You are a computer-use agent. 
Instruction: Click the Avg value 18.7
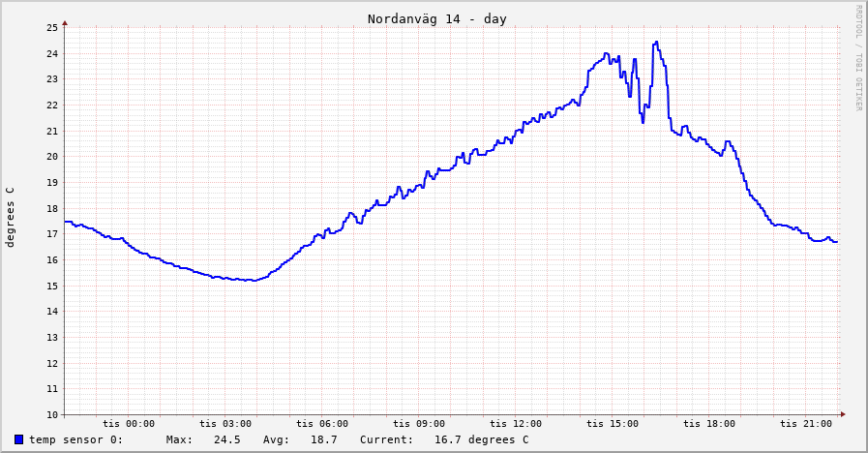coord(324,439)
